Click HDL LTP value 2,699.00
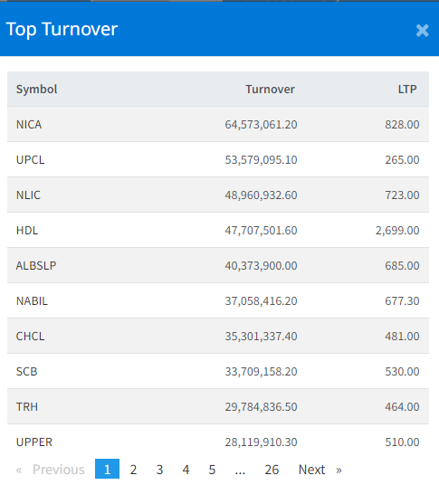The image size is (439, 504). (397, 231)
